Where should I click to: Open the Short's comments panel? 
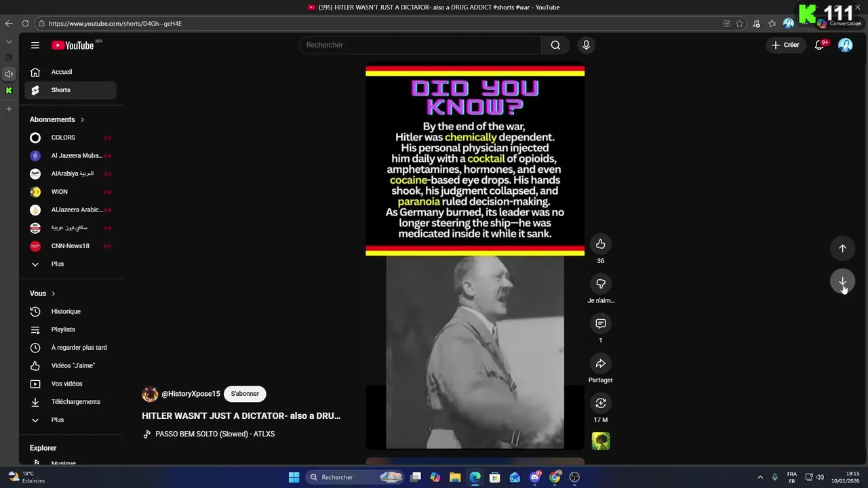(600, 324)
